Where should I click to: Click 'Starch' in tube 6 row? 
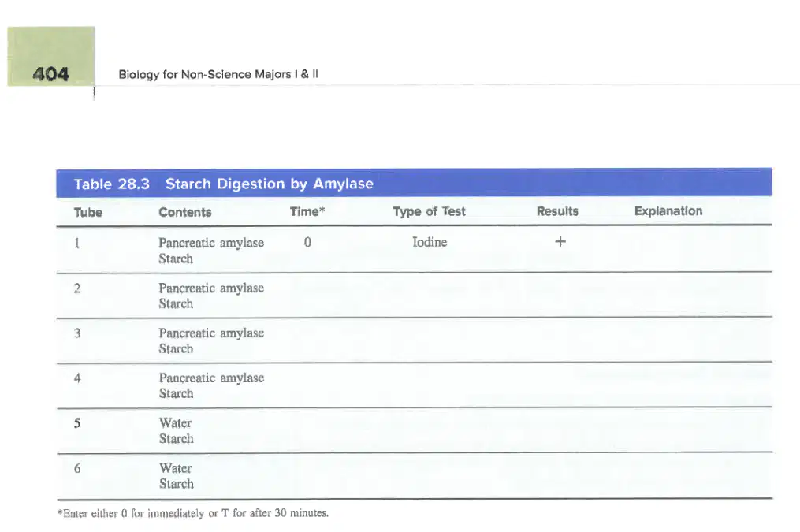pos(177,484)
